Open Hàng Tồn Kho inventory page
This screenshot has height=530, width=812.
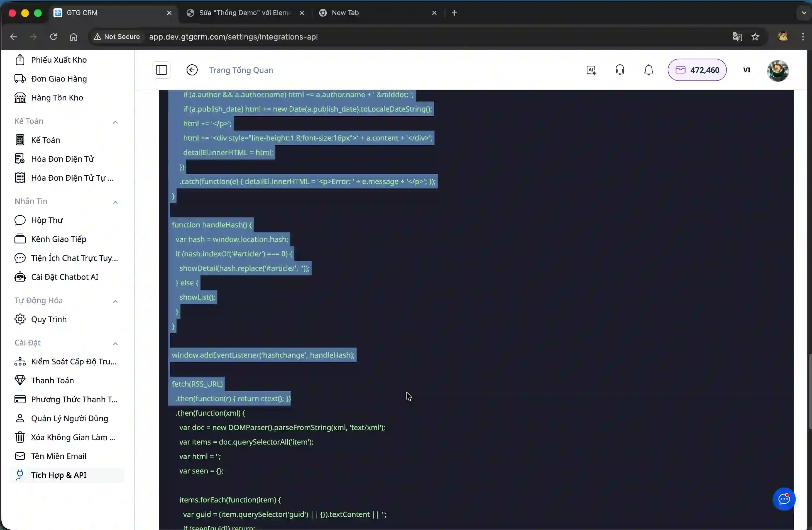[x=57, y=97]
